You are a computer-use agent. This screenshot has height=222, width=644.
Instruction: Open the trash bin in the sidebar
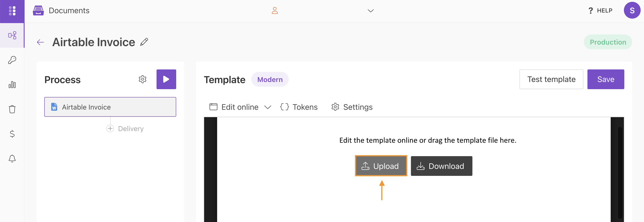point(12,109)
